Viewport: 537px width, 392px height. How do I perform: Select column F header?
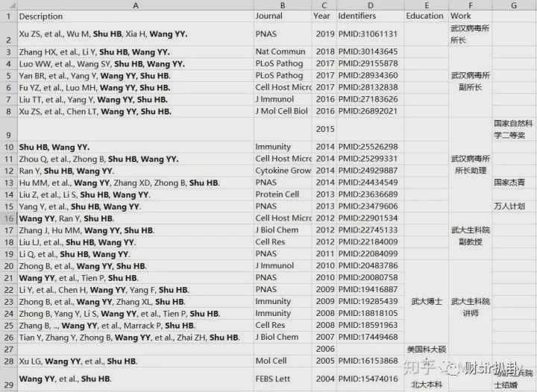pyautogui.click(x=470, y=5)
